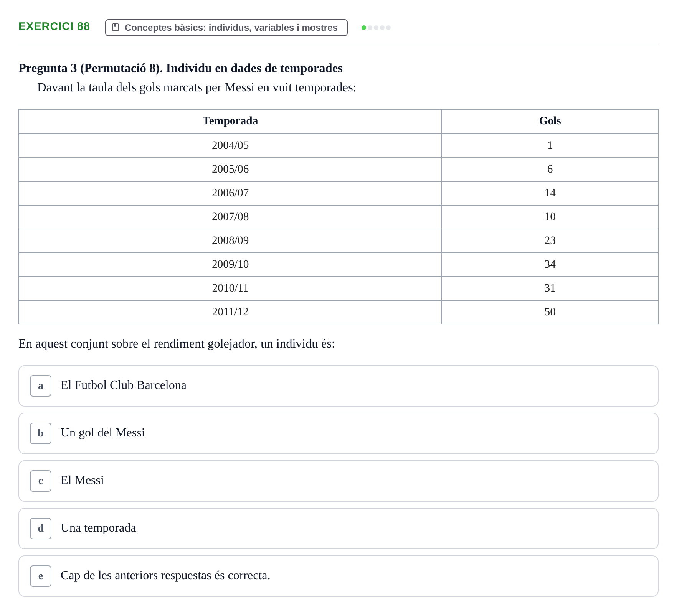The width and height of the screenshot is (677, 616).
Task: Click the EXERCICI 88 heading
Action: pos(54,26)
